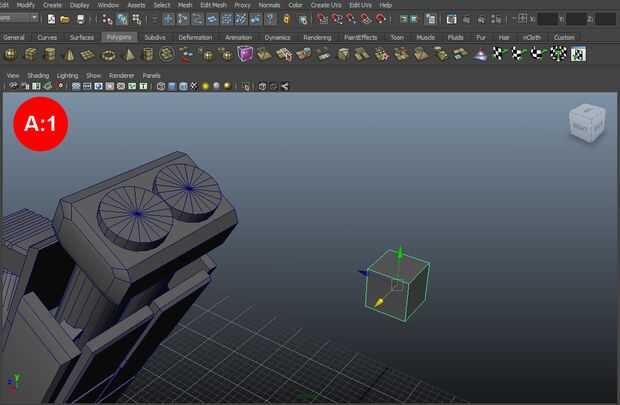Open the Help menu
This screenshot has width=620, height=405.
coord(386,5)
